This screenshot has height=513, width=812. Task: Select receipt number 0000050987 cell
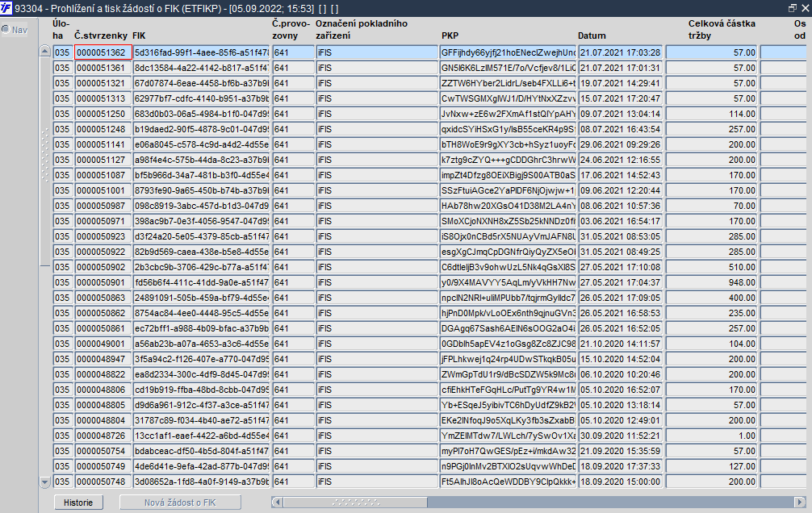(103, 206)
